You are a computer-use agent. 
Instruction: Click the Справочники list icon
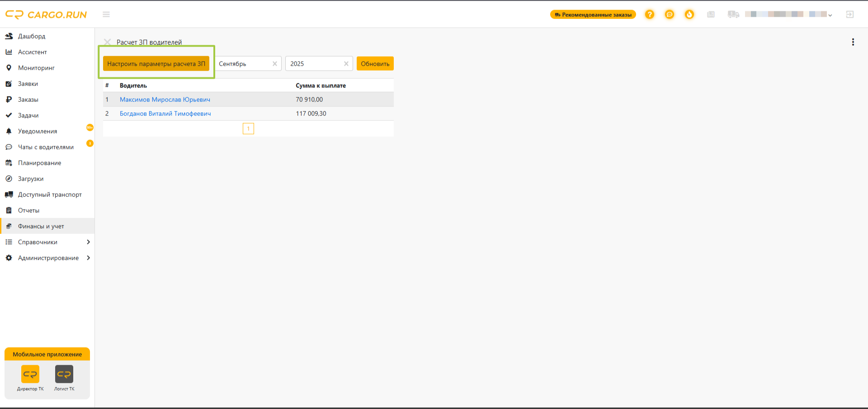tap(9, 242)
